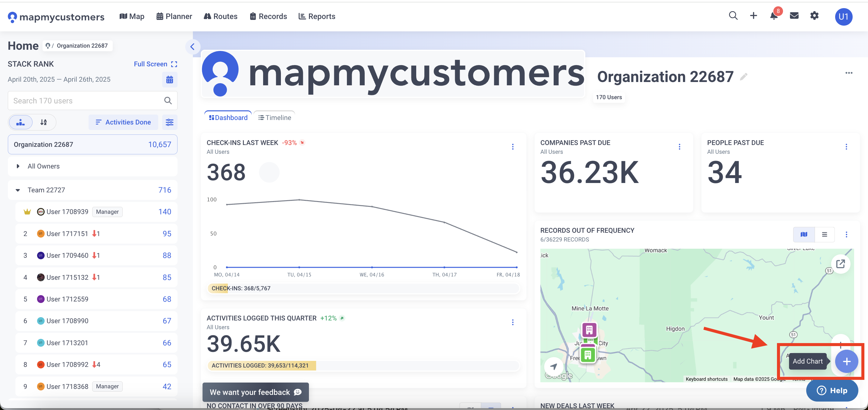Select User 1712559 row
This screenshot has width=868, height=410.
tap(96, 299)
